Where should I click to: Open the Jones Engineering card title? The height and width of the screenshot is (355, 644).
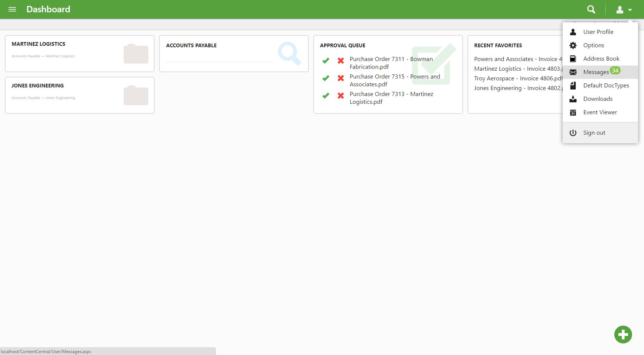click(38, 86)
